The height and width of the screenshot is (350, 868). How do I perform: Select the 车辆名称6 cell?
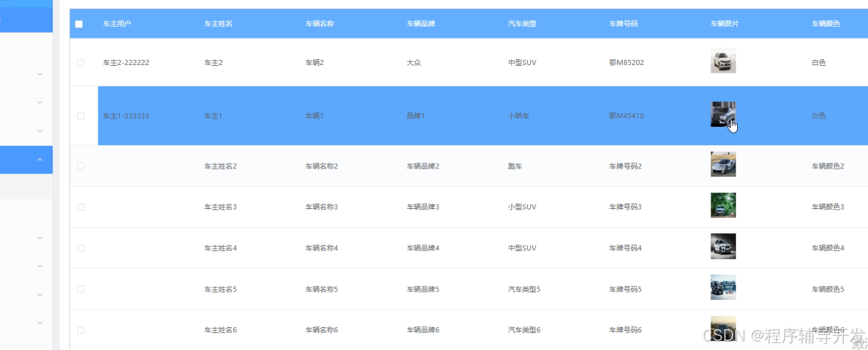322,330
